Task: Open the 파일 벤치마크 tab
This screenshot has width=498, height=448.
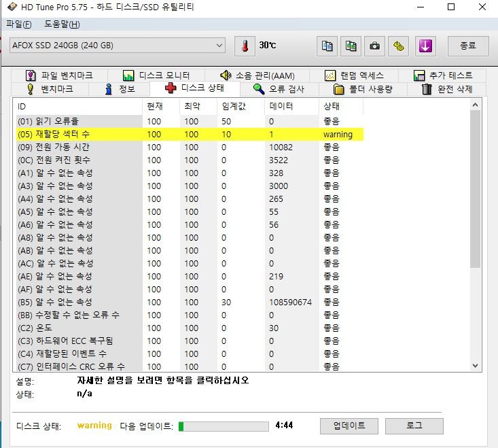Action: tap(59, 75)
